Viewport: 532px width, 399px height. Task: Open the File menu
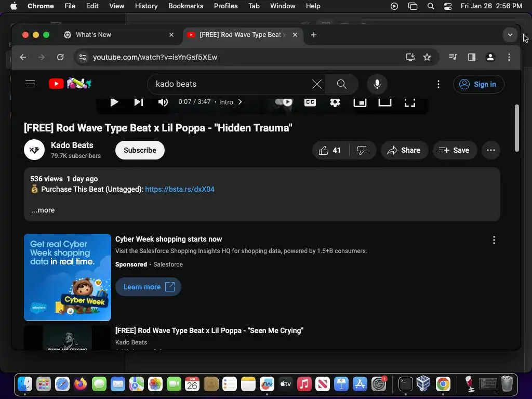click(70, 6)
